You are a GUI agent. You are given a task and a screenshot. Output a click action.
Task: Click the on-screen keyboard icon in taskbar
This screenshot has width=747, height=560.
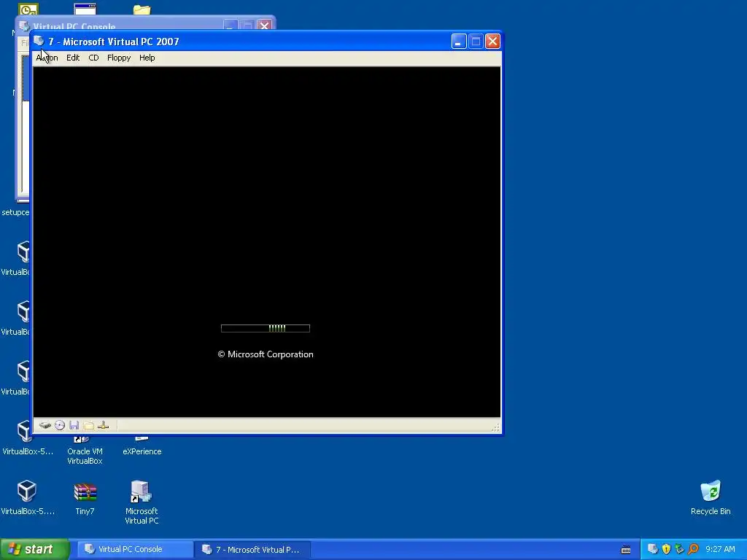coord(626,550)
